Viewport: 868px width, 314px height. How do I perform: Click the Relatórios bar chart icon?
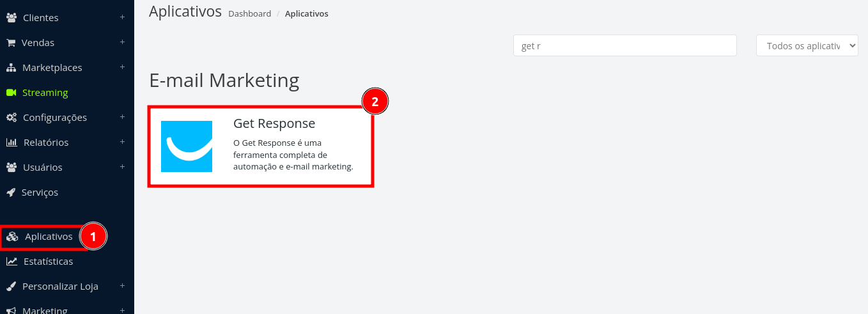11,143
